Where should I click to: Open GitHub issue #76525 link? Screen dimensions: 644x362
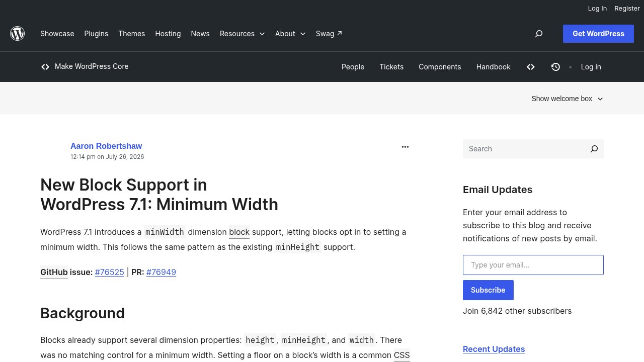pyautogui.click(x=110, y=272)
